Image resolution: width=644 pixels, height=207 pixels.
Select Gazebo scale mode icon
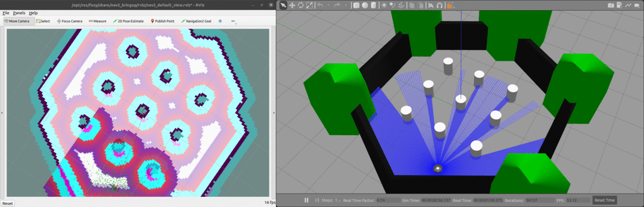[x=310, y=5]
